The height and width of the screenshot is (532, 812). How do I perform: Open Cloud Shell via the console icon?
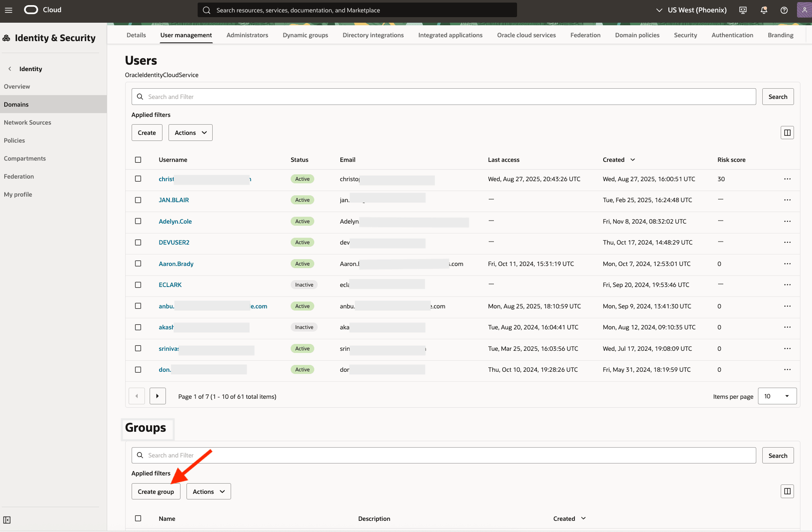(743, 10)
